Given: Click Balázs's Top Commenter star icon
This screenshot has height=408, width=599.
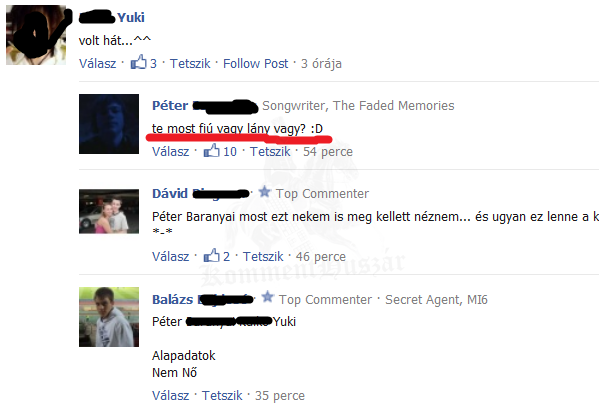Looking at the screenshot, I should coord(268,297).
